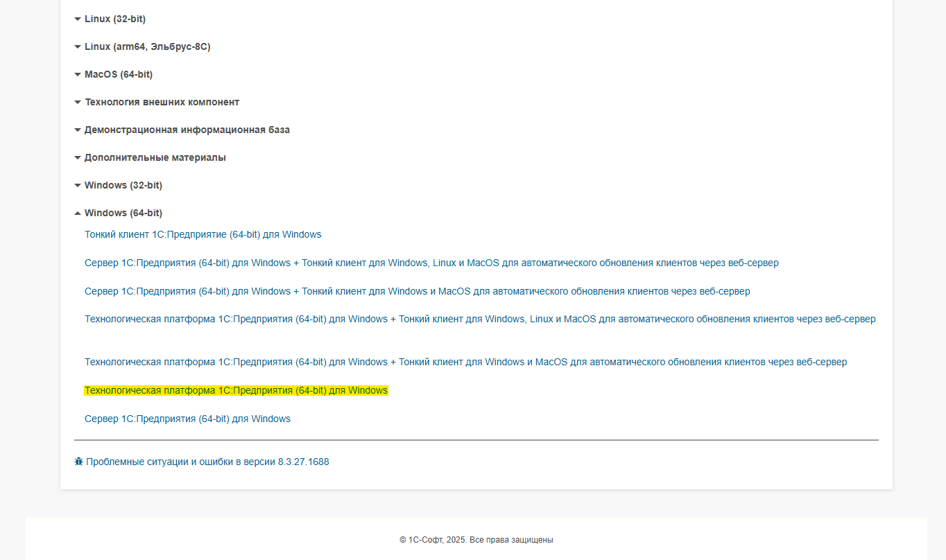Select the MacOS (64-bit) heading text
Image resolution: width=946 pixels, height=560 pixels.
tap(118, 74)
